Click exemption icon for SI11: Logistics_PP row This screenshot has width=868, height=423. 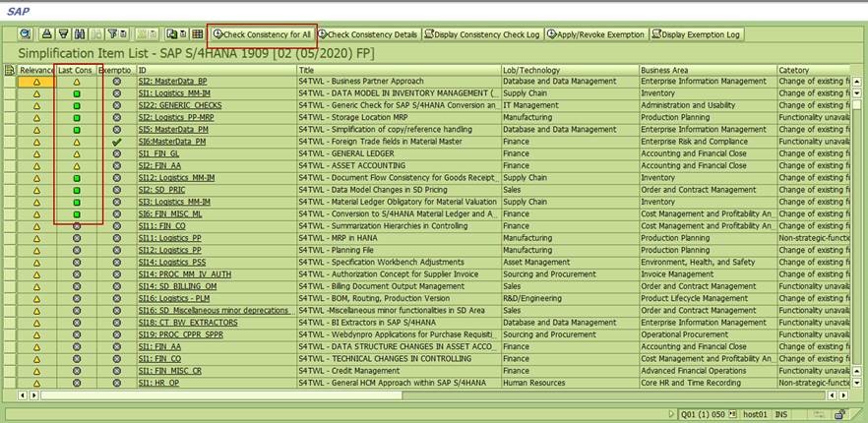point(116,238)
